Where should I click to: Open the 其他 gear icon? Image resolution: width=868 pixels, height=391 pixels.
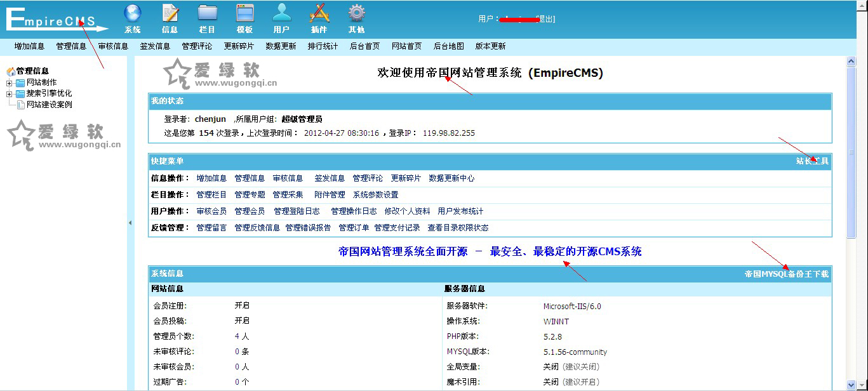click(357, 13)
